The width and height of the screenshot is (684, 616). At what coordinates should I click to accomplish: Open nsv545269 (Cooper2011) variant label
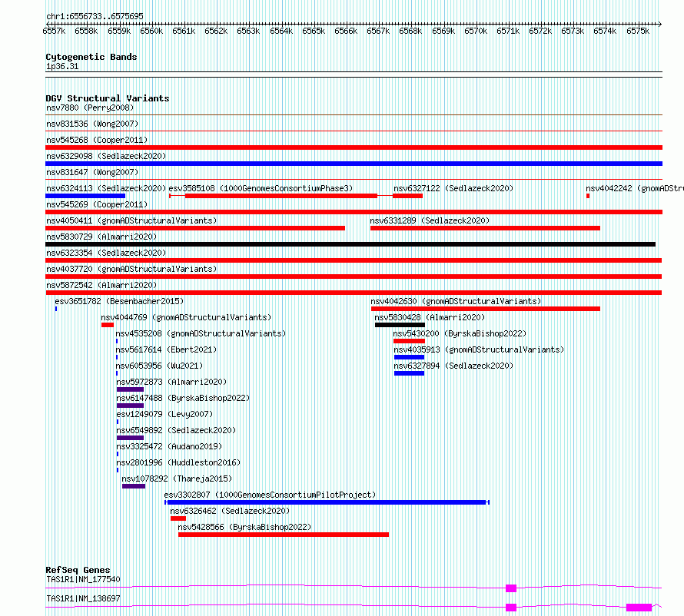tap(97, 204)
